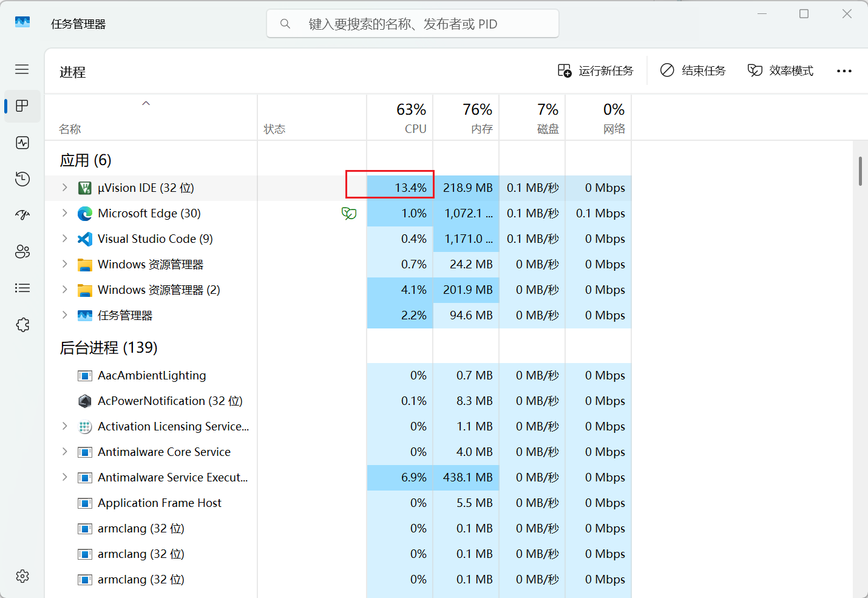Click the Application Frame Host icon
The image size is (868, 598).
(85, 503)
